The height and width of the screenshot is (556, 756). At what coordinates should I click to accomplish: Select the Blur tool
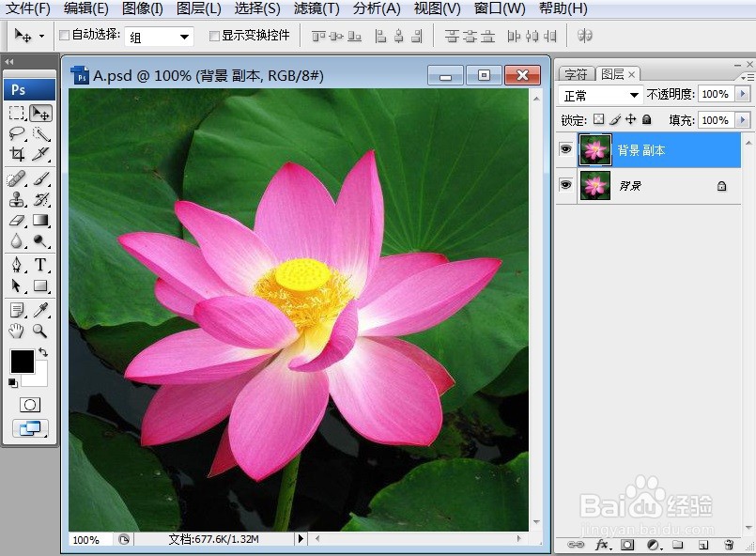pyautogui.click(x=17, y=240)
